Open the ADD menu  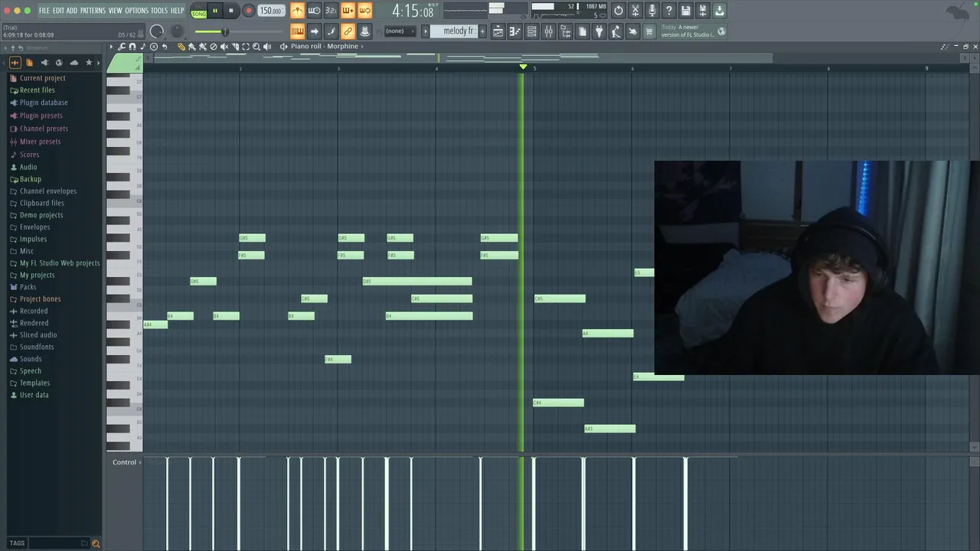click(x=72, y=11)
